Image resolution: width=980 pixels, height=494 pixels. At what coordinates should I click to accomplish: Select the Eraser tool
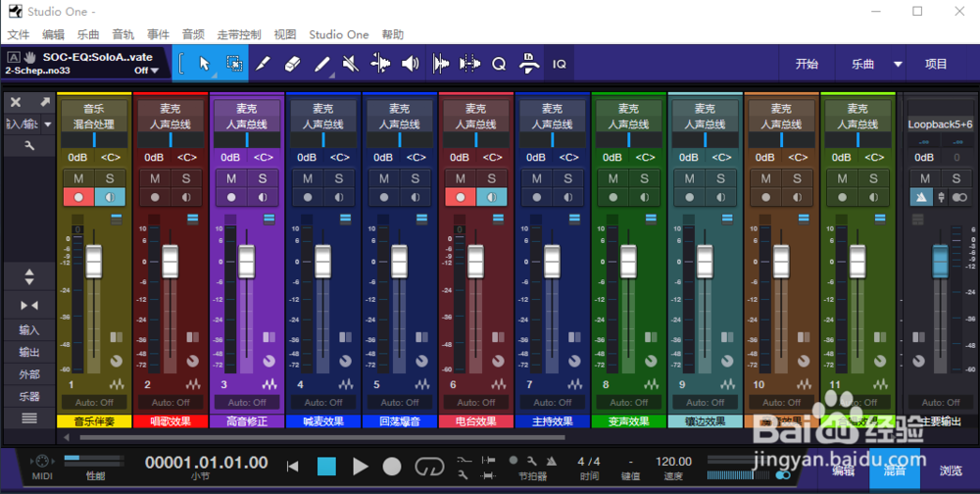click(292, 64)
